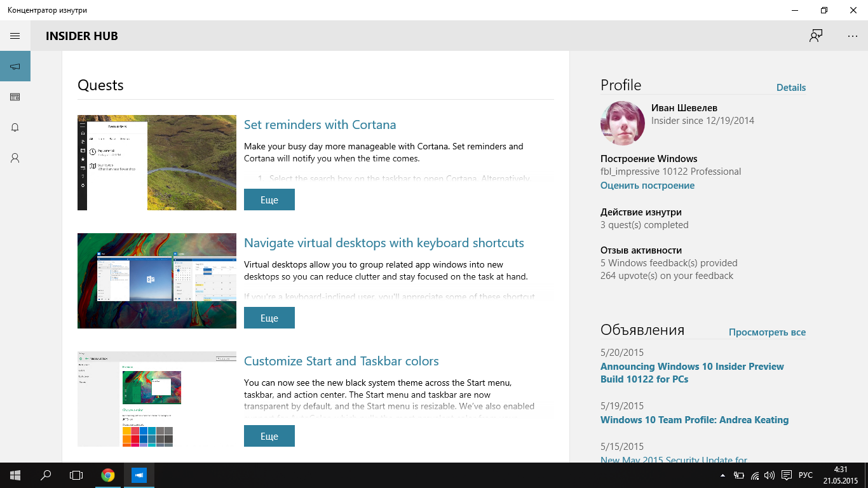Open Customize Start and Taskbar colors title

click(x=341, y=361)
